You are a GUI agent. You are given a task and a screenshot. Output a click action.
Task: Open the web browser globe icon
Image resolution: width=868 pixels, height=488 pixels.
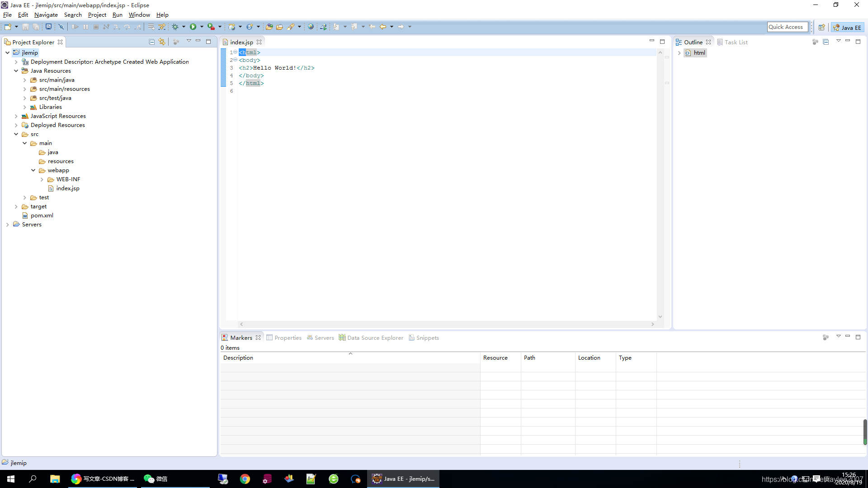coord(311,27)
